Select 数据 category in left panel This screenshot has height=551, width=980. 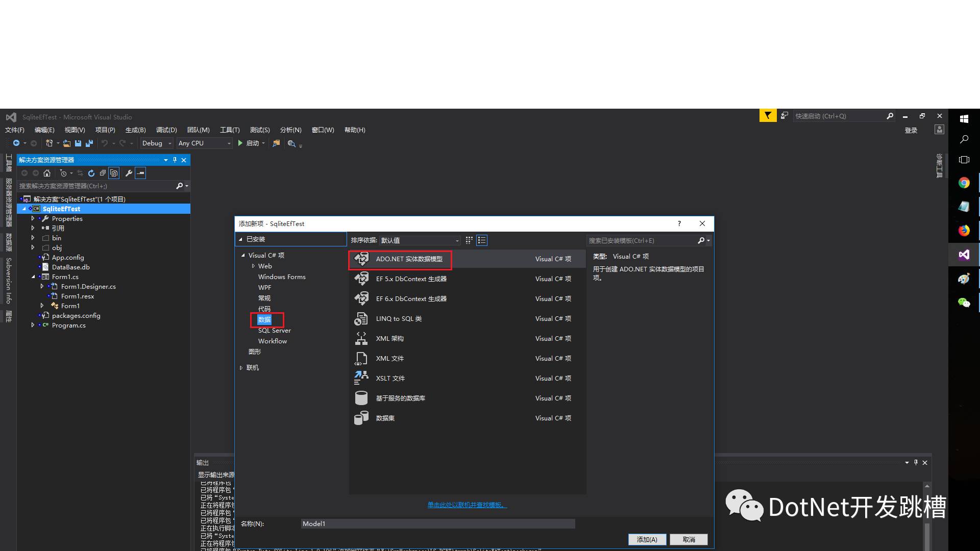pos(264,319)
